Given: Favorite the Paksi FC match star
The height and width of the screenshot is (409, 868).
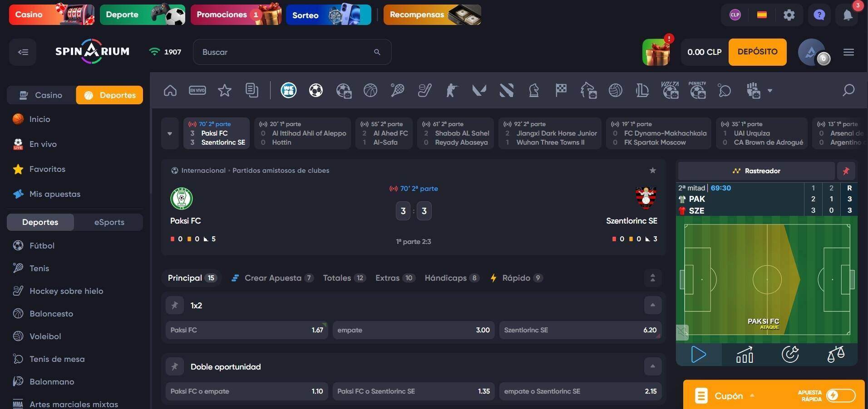Looking at the screenshot, I should point(652,170).
